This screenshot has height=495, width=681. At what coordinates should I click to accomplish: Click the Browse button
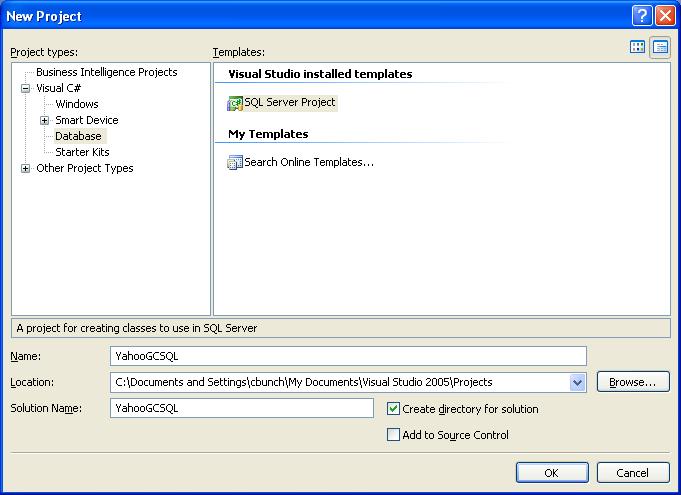632,382
